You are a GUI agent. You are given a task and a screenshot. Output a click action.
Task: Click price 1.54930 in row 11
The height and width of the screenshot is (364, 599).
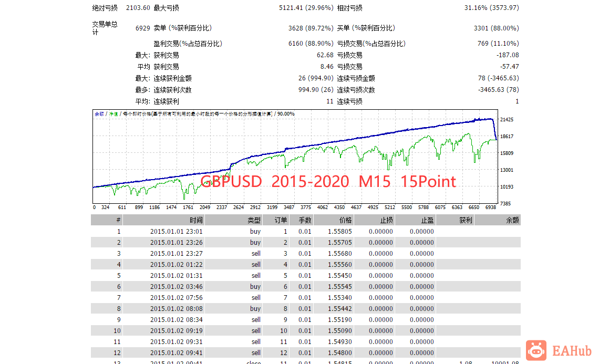339,342
